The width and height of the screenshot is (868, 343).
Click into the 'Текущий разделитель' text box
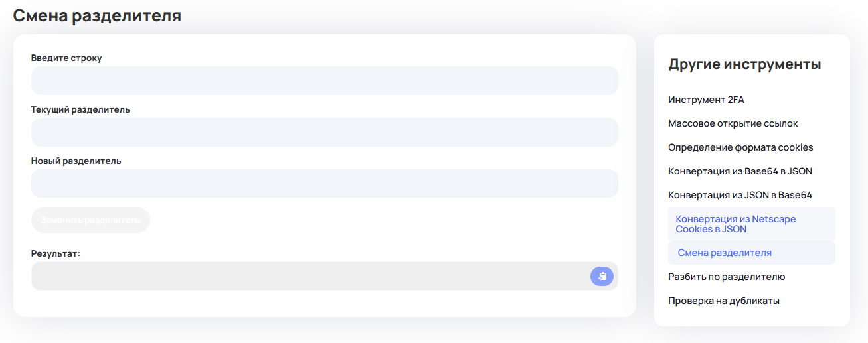pyautogui.click(x=325, y=132)
